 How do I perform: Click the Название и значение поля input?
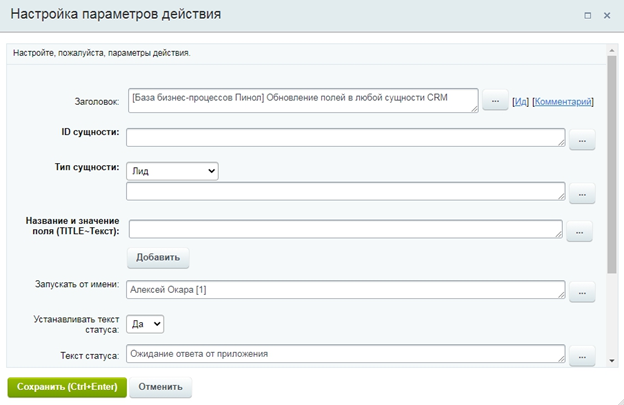coord(345,229)
